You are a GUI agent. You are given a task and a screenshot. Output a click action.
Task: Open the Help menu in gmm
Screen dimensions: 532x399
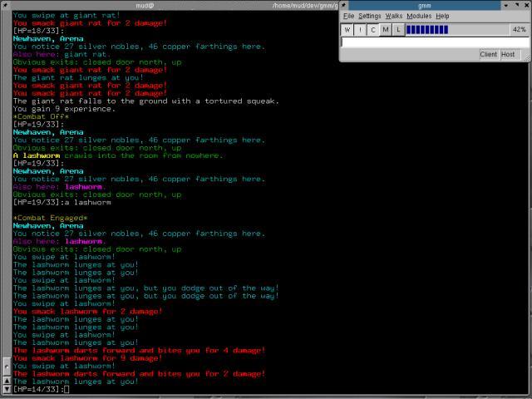point(443,16)
